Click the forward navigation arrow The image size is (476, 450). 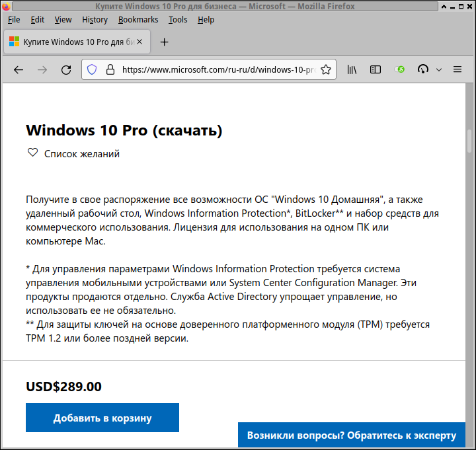(x=42, y=70)
